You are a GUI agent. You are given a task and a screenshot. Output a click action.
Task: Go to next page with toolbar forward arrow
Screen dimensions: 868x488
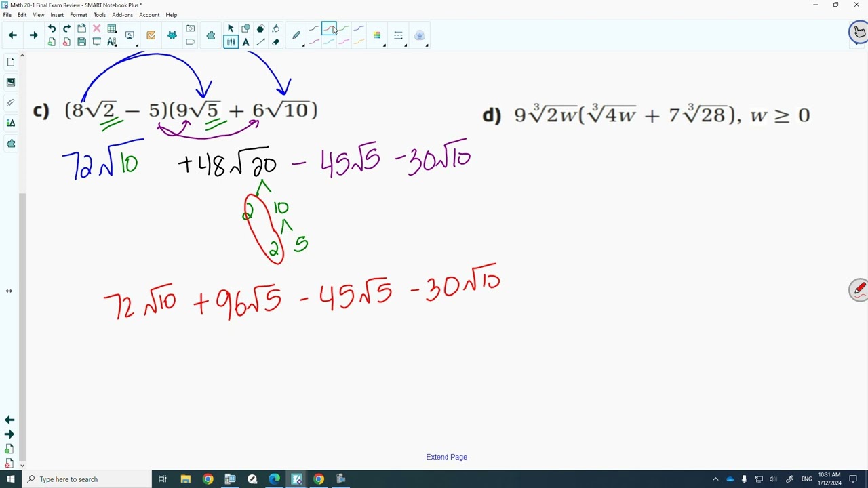click(33, 35)
